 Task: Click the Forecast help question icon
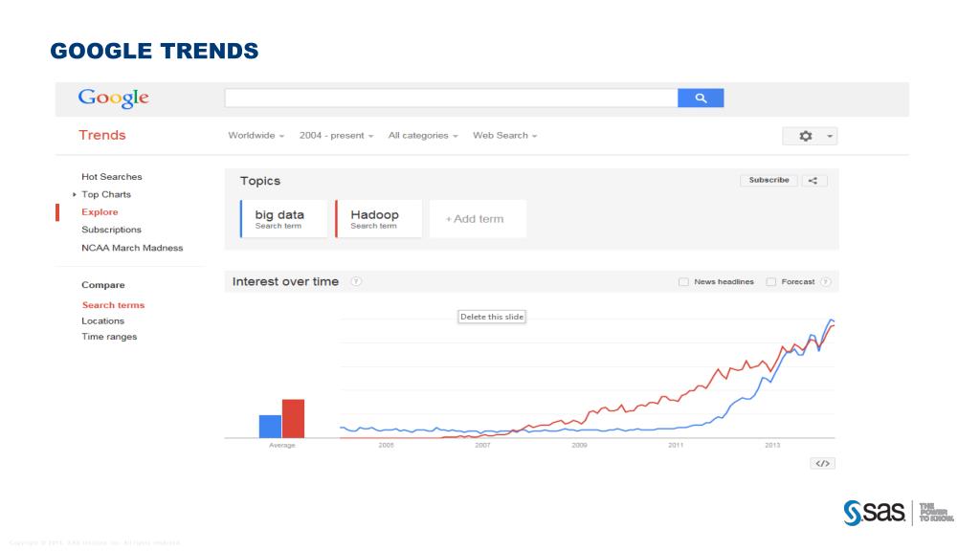pyautogui.click(x=826, y=282)
